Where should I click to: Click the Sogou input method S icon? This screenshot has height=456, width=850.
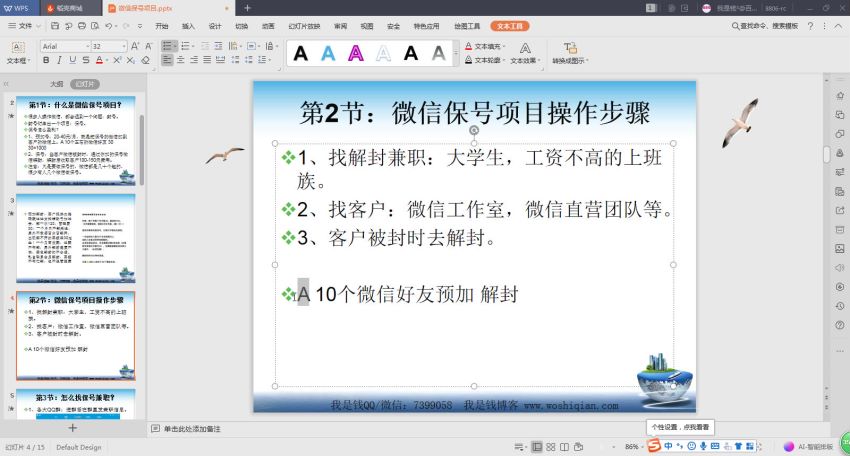coord(654,446)
